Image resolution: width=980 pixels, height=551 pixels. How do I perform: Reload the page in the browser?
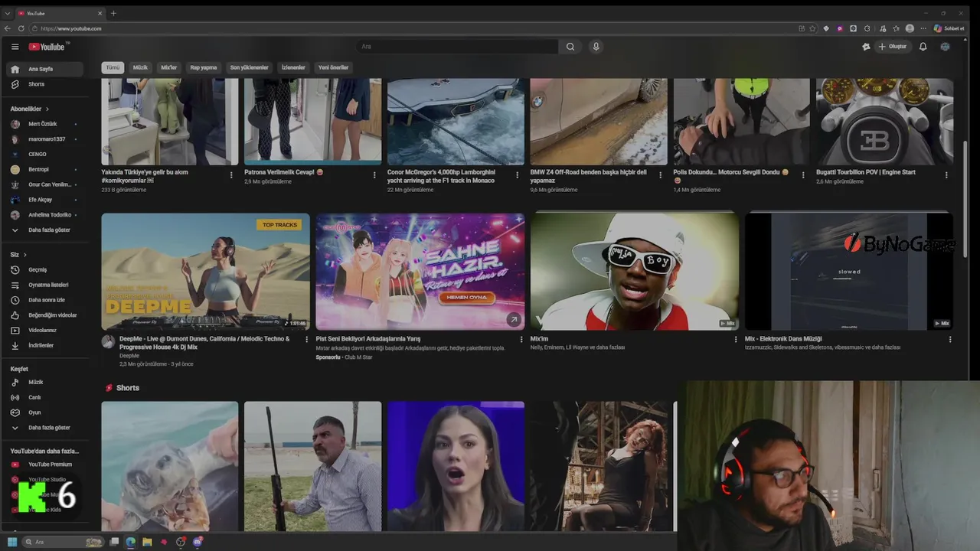21,28
